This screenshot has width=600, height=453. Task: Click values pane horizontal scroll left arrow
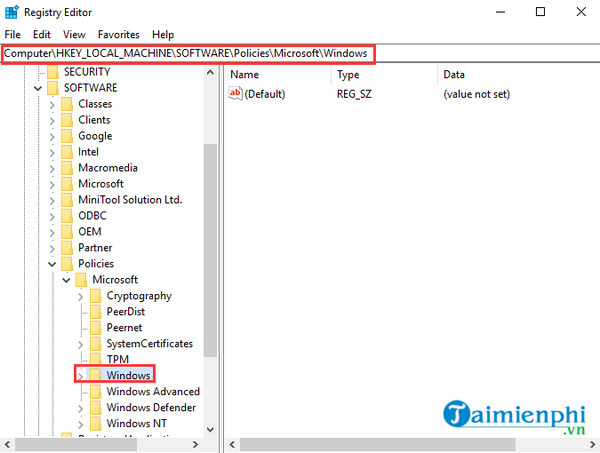coord(232,445)
